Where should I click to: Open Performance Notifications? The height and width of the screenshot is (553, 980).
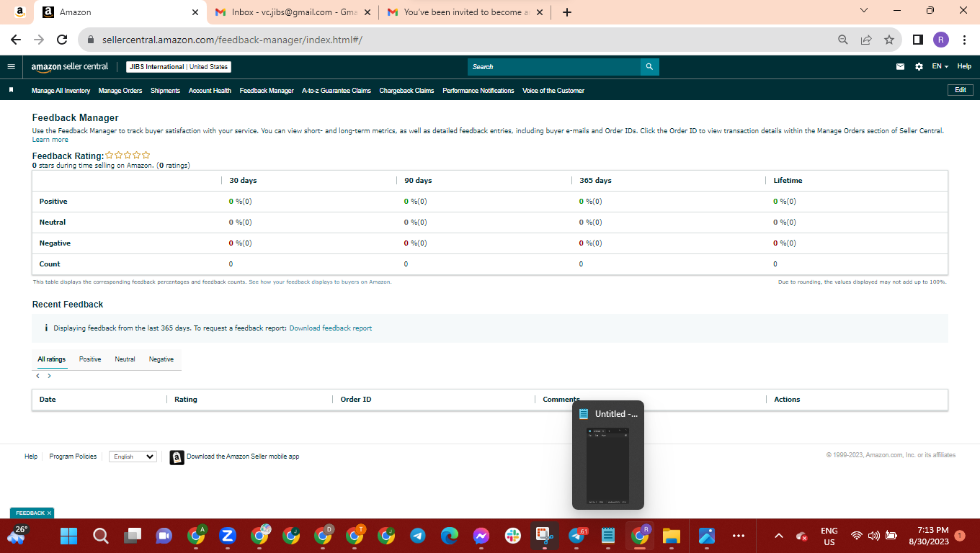click(478, 91)
